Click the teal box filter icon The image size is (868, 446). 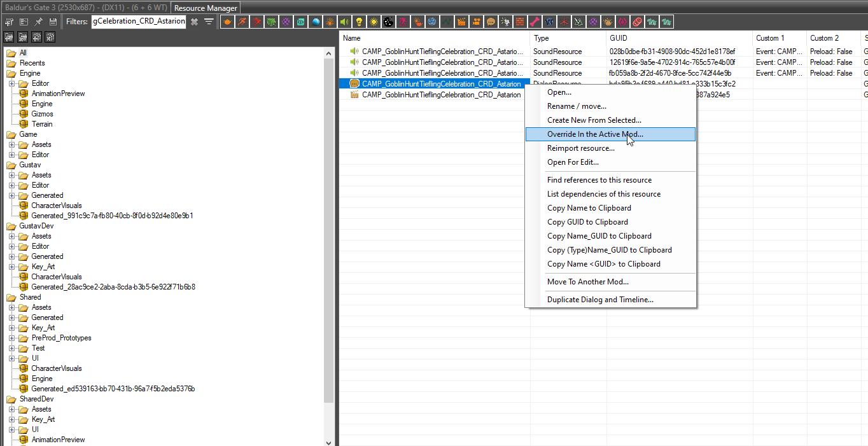pos(300,22)
